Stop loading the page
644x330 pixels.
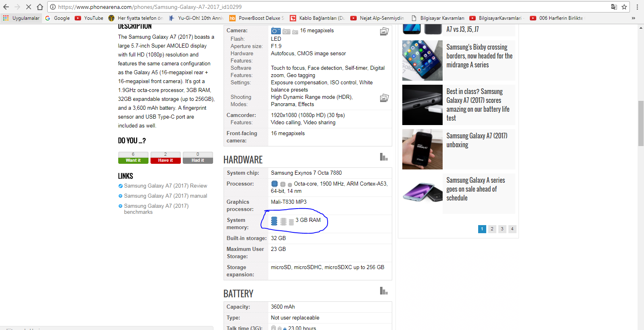(29, 7)
